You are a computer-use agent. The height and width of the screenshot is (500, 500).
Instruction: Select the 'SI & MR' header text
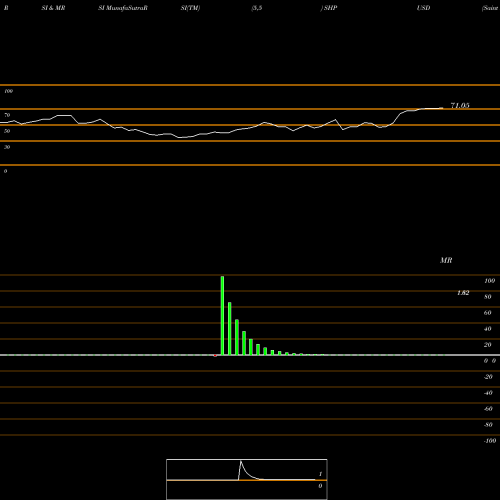pyautogui.click(x=53, y=8)
